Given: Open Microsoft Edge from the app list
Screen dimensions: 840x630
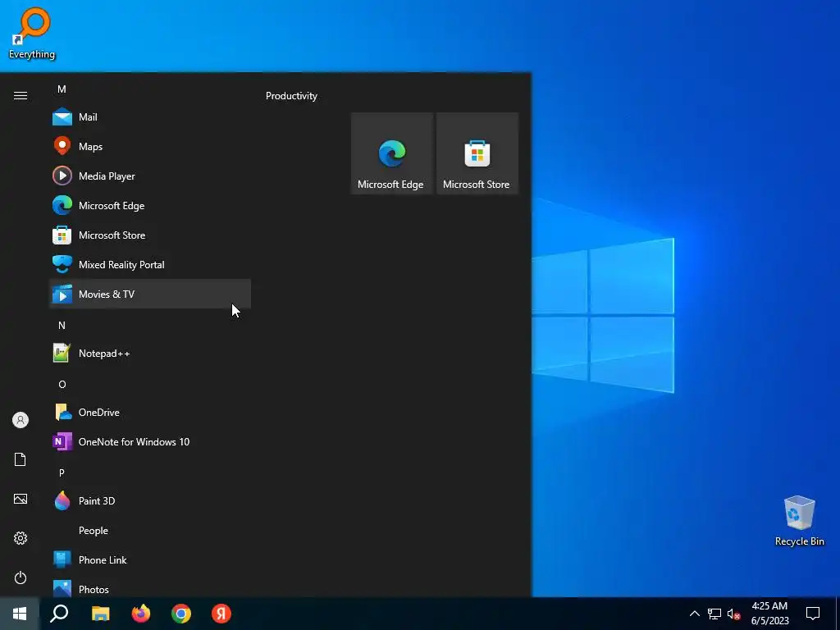Looking at the screenshot, I should [150, 205].
